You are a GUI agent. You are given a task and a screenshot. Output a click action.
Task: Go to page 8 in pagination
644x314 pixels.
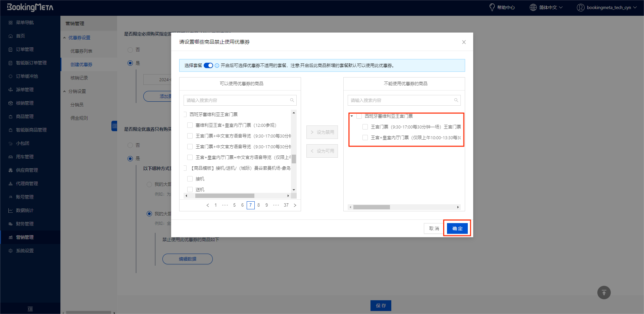(258, 205)
